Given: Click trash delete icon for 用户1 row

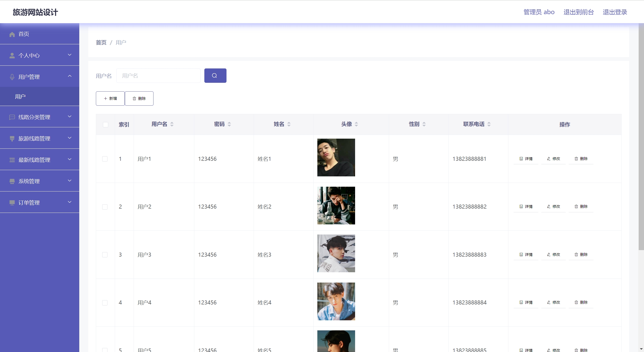Looking at the screenshot, I should [x=576, y=159].
